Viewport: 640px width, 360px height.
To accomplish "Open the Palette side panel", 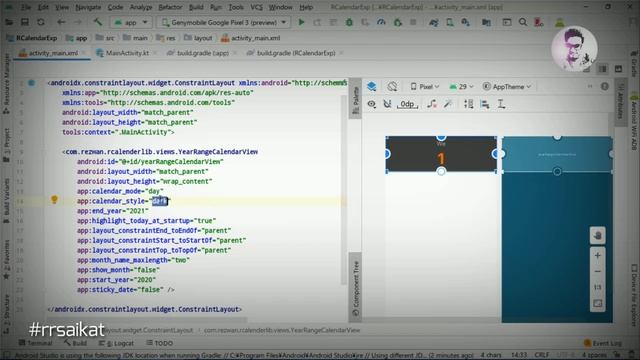I will [356, 99].
